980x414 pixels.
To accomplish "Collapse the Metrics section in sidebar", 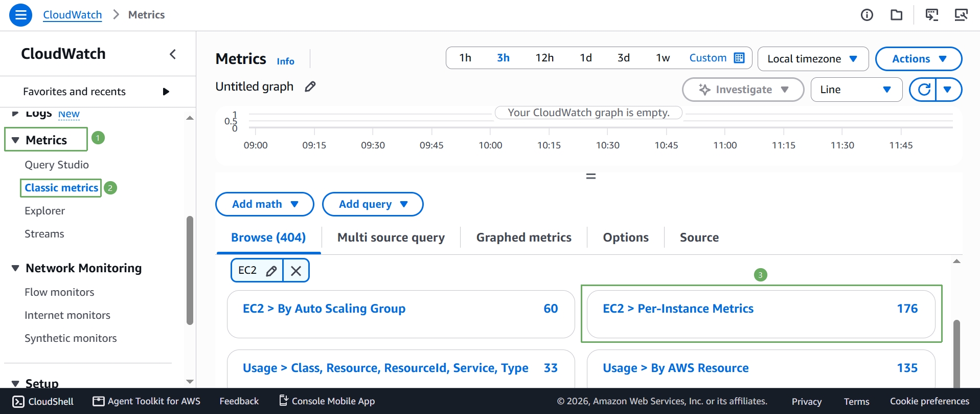I will click(15, 140).
